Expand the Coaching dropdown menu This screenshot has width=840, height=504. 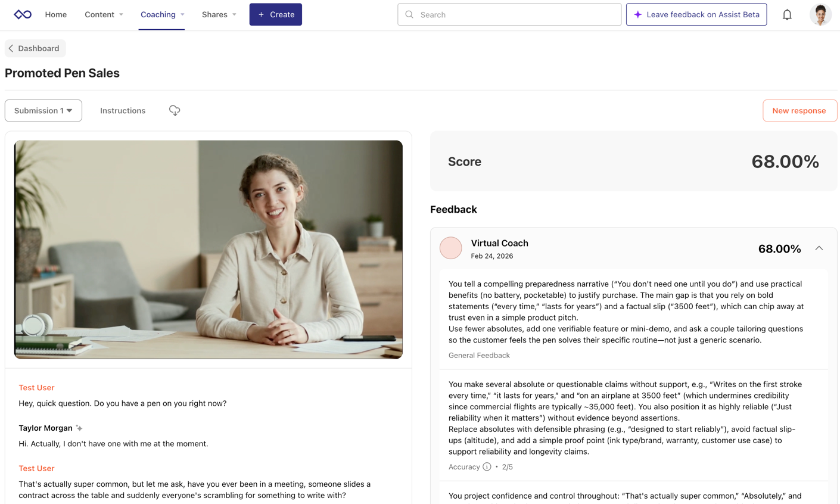pos(161,14)
